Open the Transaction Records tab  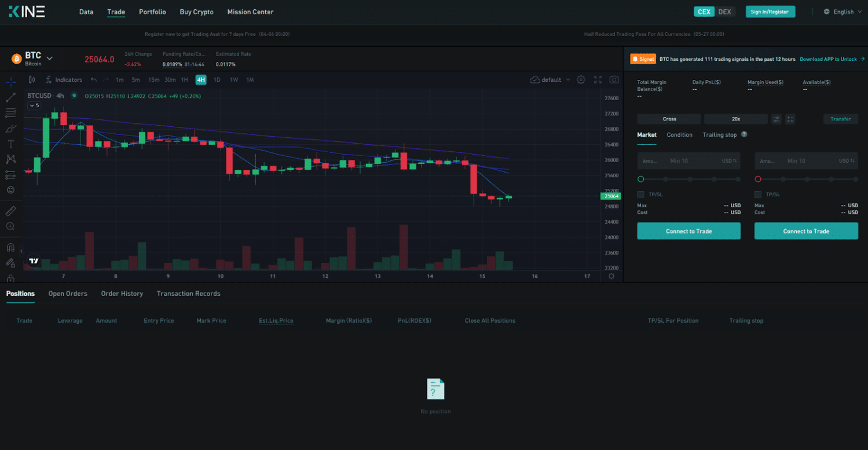point(188,294)
